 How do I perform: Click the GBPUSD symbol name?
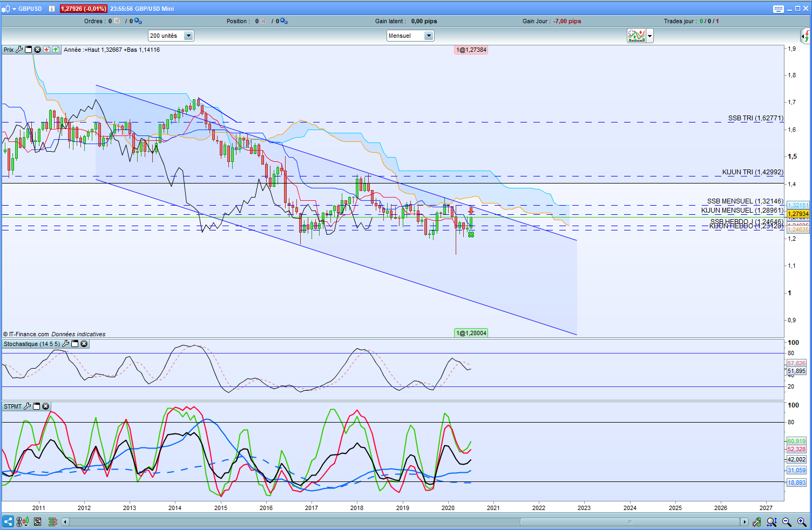click(x=30, y=9)
